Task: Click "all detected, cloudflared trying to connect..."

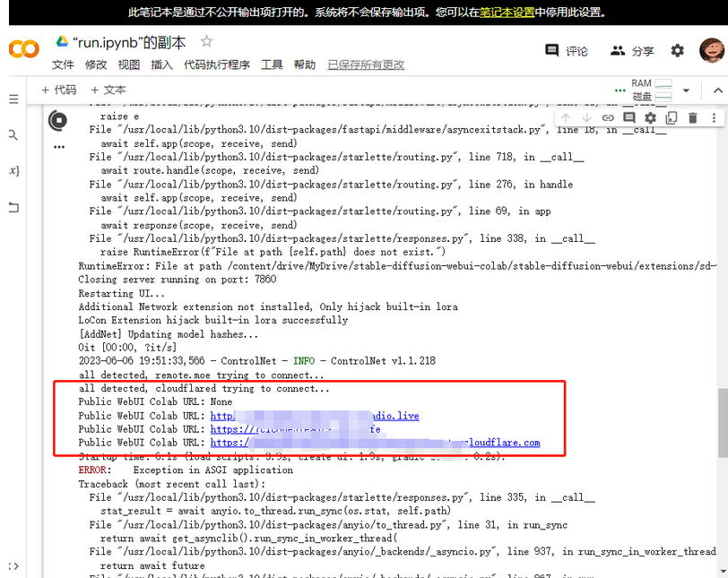Action: click(x=204, y=388)
